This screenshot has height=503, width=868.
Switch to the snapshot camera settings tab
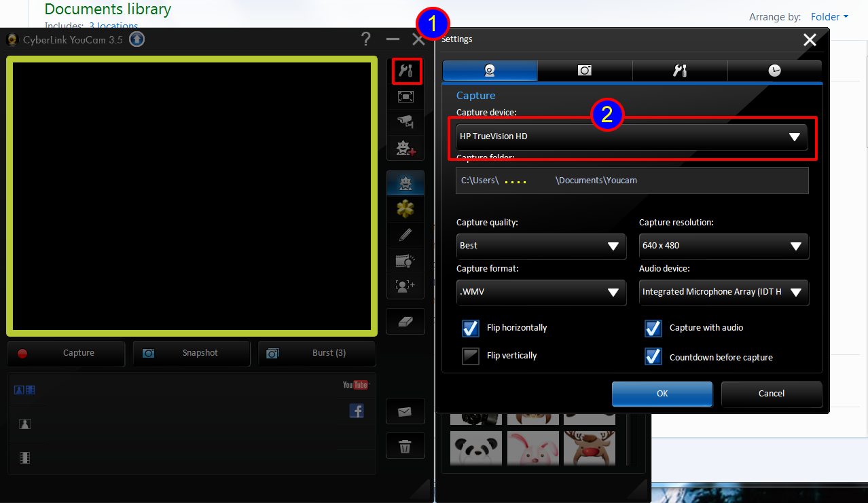[x=585, y=71]
